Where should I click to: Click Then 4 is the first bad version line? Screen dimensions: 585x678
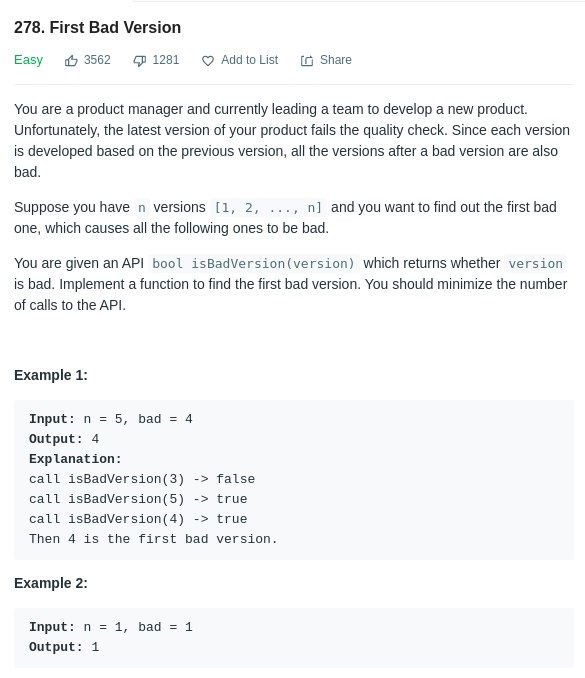point(153,539)
